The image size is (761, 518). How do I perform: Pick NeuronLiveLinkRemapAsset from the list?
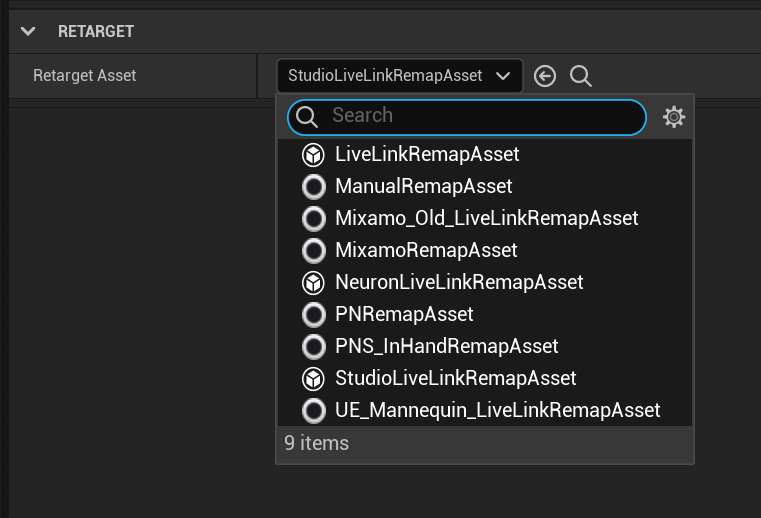(485, 283)
